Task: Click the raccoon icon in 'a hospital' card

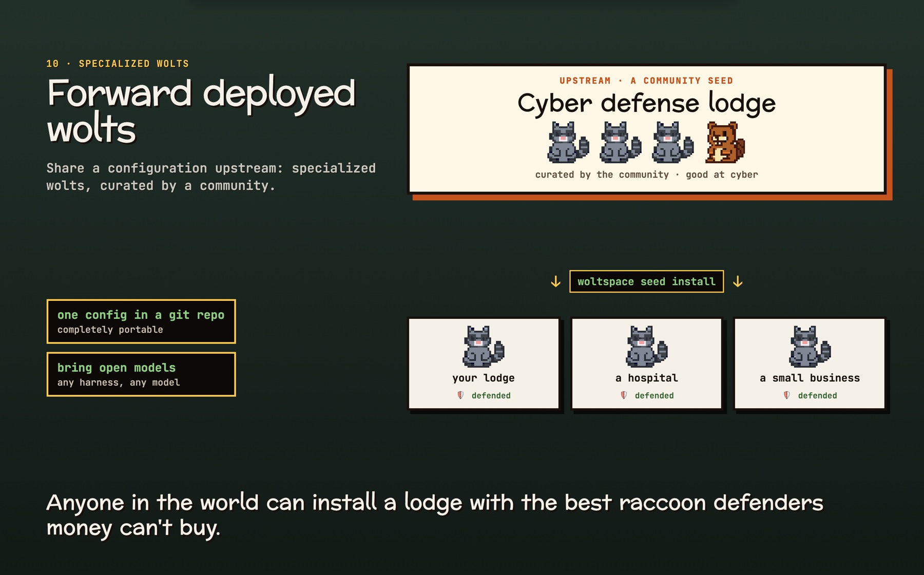Action: pos(647,347)
